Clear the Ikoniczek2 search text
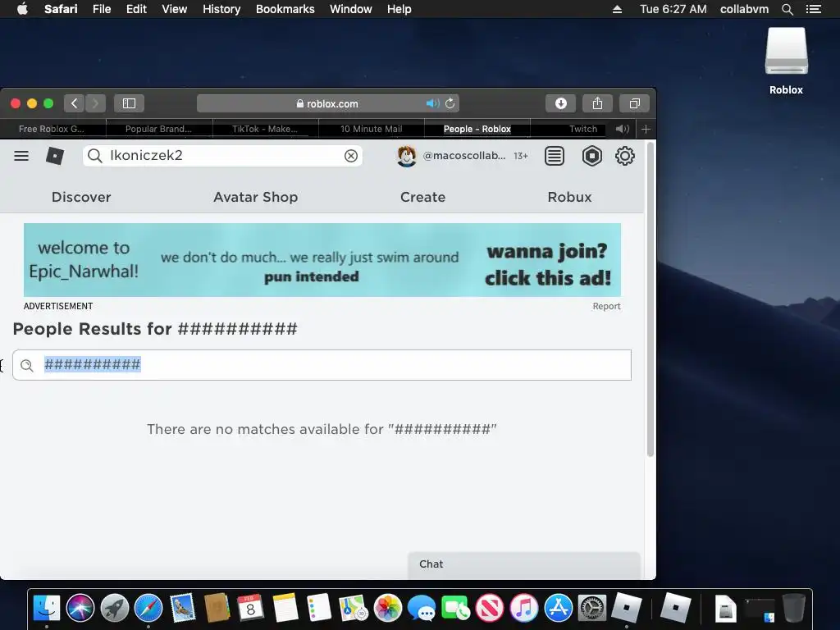 coord(351,156)
